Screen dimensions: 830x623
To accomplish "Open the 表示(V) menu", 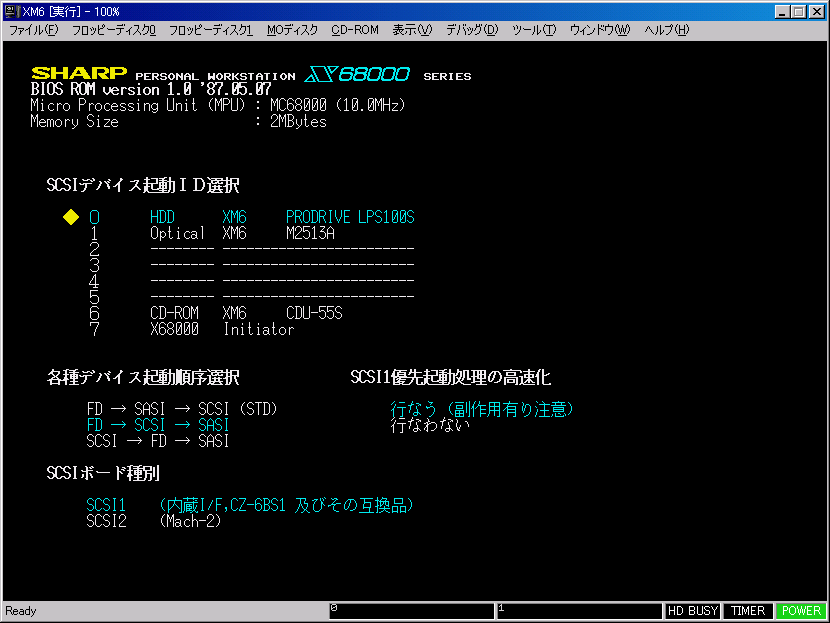I will click(x=412, y=30).
